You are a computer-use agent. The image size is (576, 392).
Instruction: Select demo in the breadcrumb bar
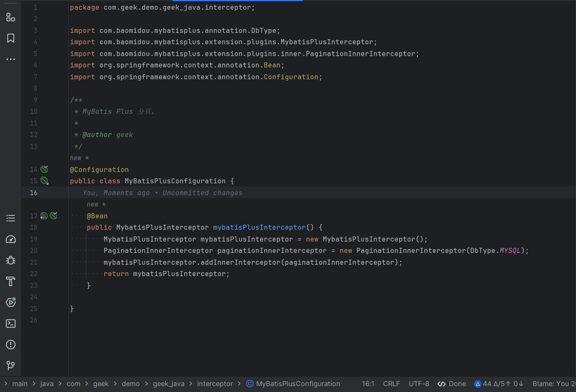pos(131,384)
